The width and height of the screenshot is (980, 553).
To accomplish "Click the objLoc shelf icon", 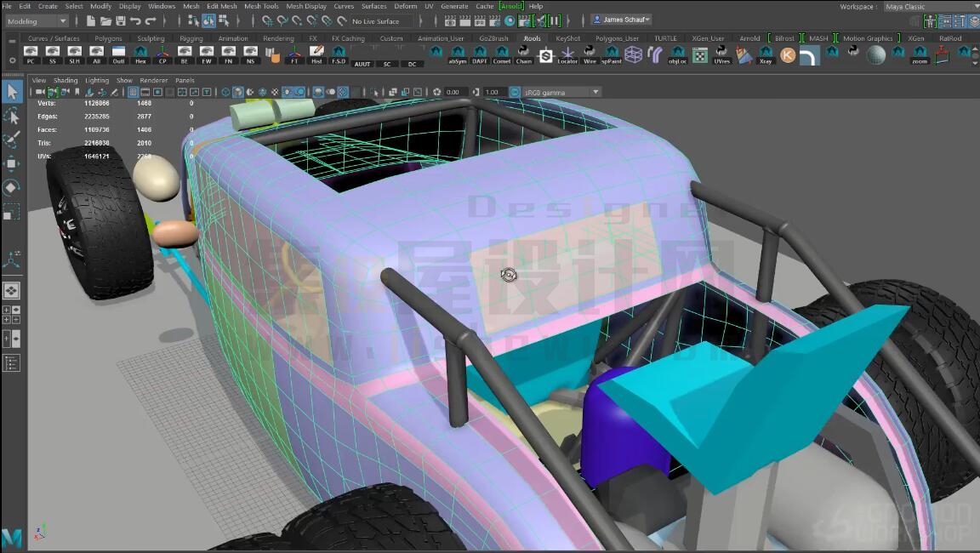I will (x=677, y=54).
